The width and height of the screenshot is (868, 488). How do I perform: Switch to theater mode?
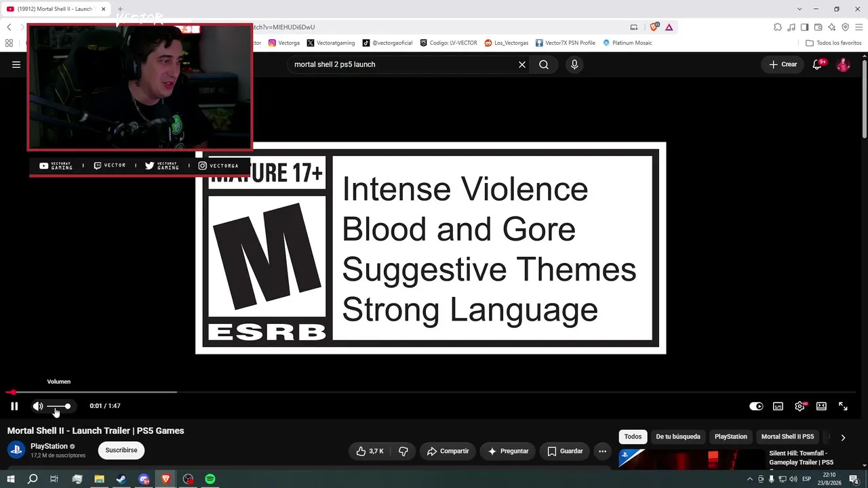click(821, 406)
